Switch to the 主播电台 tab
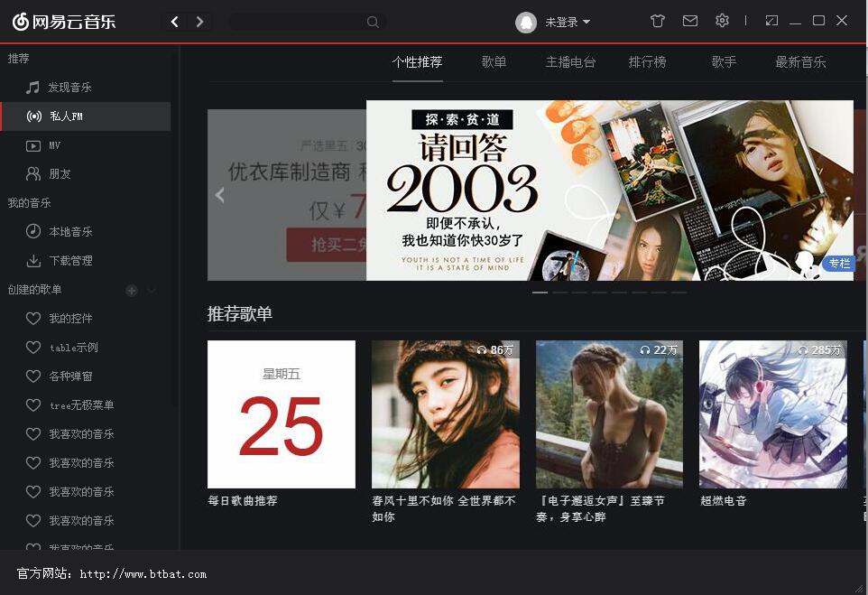The height and width of the screenshot is (595, 868). [x=571, y=62]
